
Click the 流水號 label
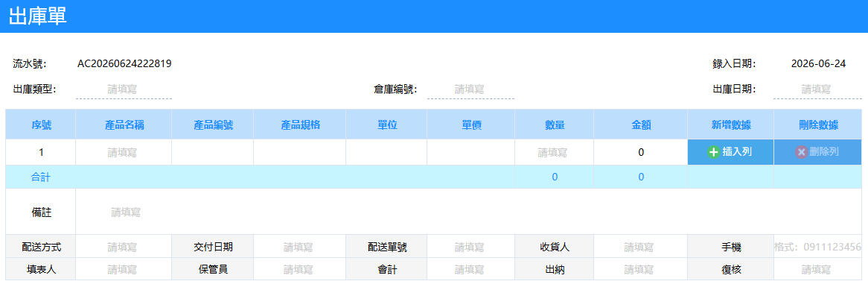[30, 64]
